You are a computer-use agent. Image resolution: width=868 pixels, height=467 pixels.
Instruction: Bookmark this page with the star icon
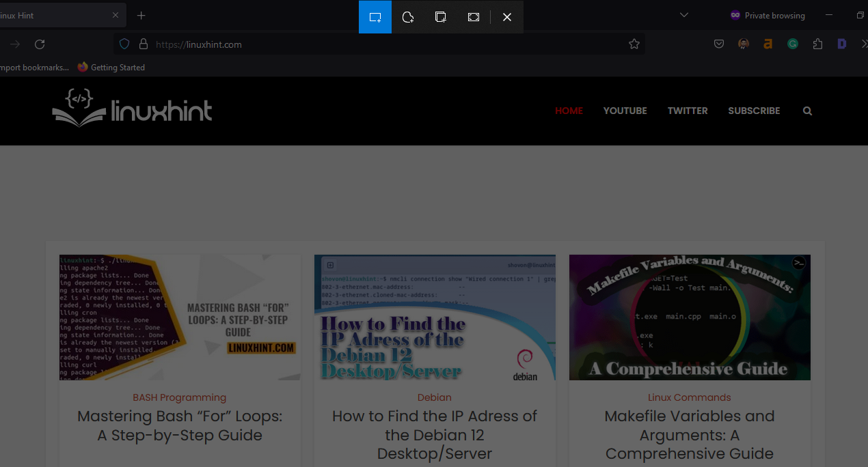point(634,44)
